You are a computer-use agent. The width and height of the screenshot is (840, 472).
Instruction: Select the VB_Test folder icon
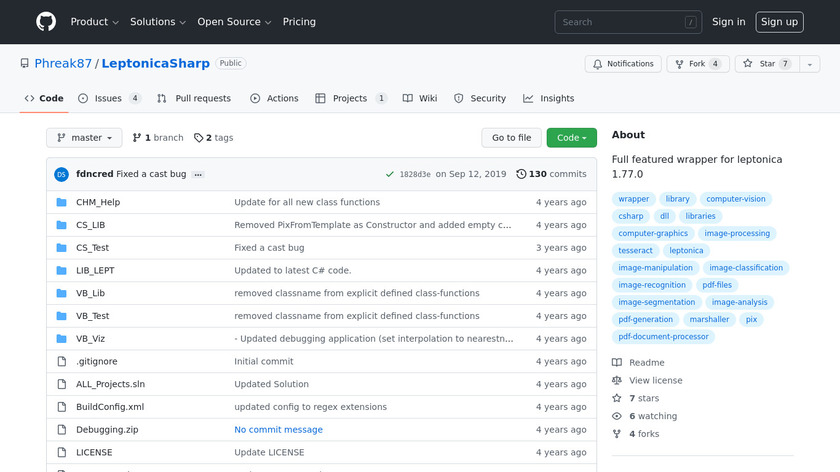click(x=62, y=316)
